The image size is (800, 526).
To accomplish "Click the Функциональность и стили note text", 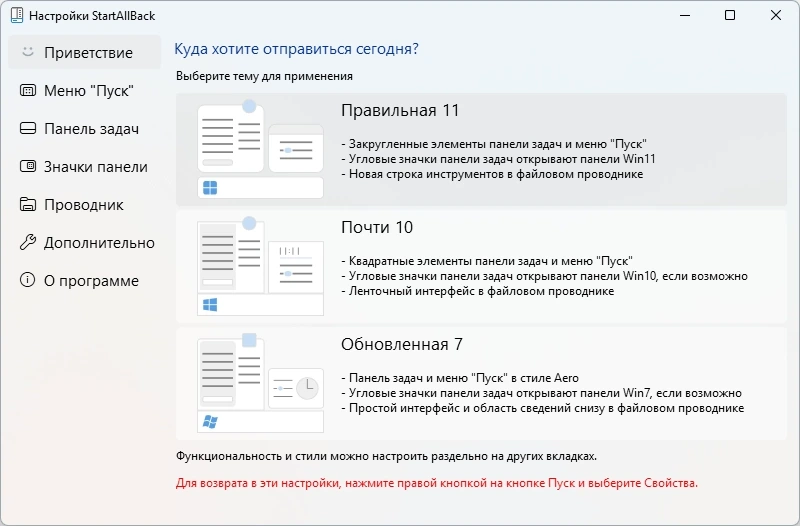I will click(x=386, y=456).
